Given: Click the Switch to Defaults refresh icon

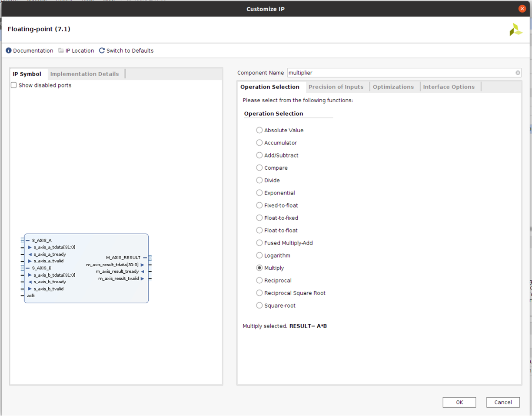Looking at the screenshot, I should (102, 50).
